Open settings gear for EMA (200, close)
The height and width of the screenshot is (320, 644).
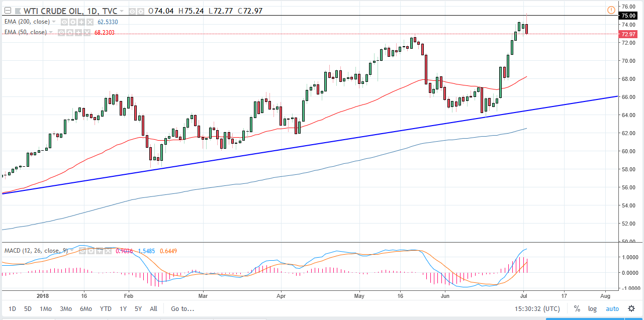coord(73,22)
